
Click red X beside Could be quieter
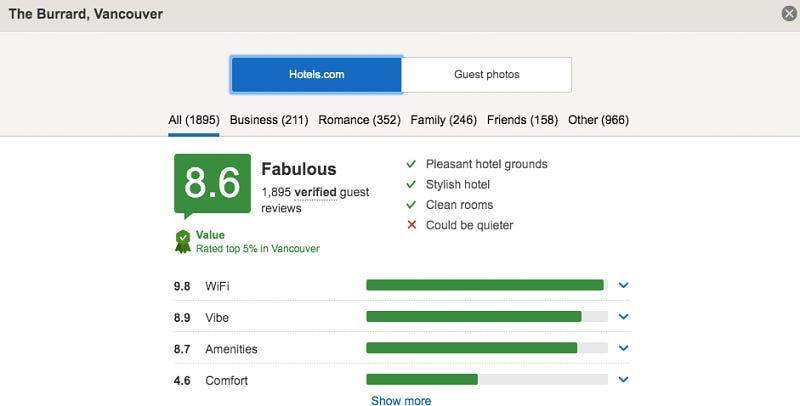(x=410, y=225)
